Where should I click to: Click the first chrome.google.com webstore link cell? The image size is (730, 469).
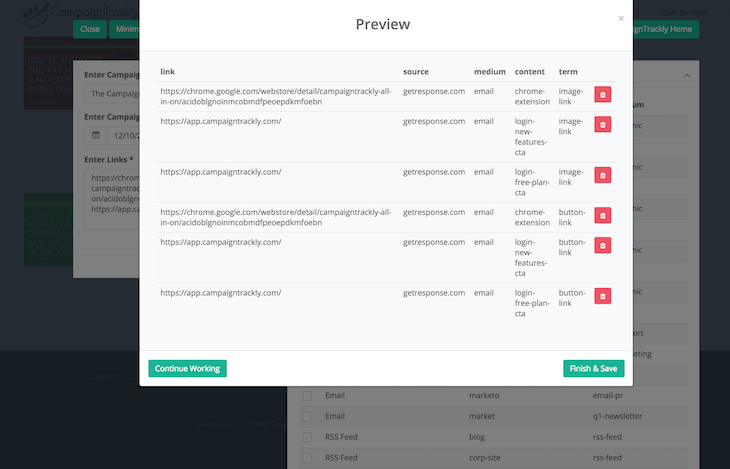tap(276, 96)
